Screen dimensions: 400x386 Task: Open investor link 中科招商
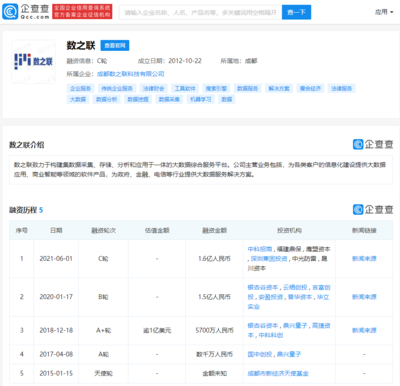coord(260,249)
